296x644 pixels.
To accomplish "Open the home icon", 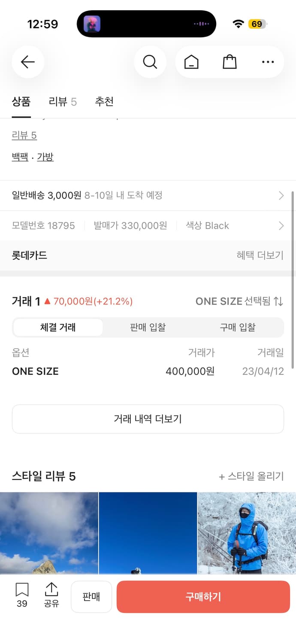I will point(191,62).
